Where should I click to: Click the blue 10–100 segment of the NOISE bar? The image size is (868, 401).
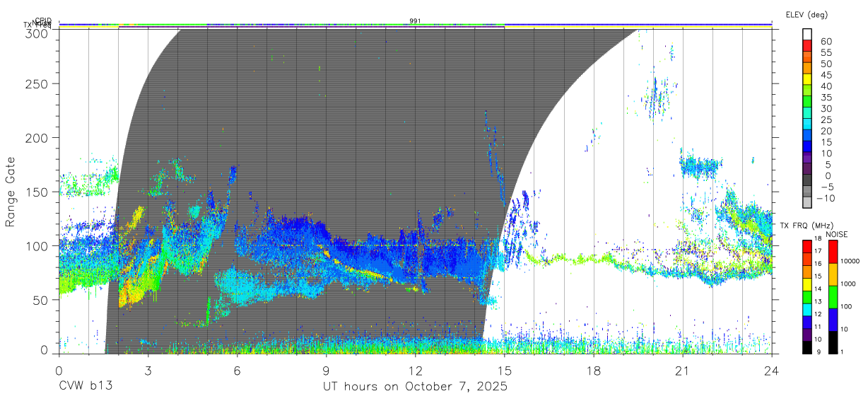(x=833, y=320)
